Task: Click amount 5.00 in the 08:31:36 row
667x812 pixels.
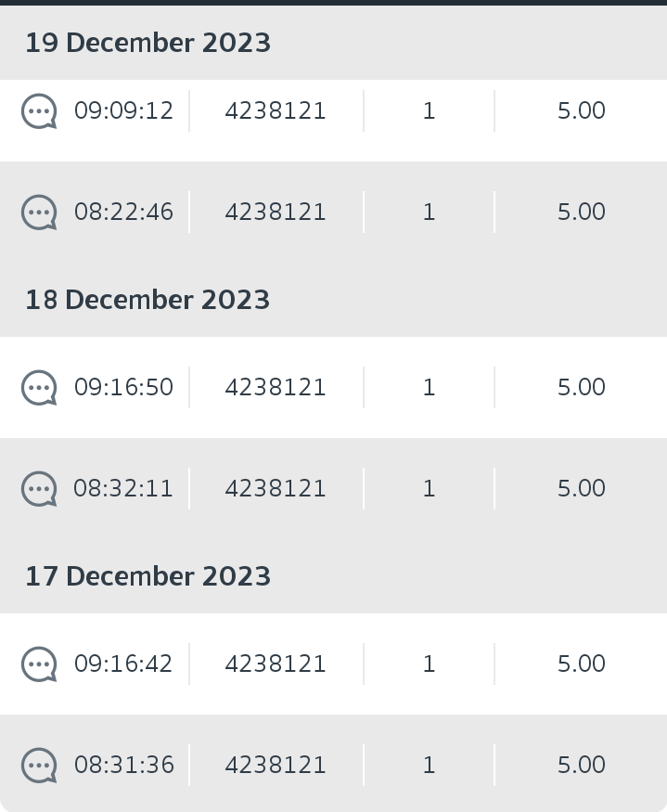Action: point(582,765)
